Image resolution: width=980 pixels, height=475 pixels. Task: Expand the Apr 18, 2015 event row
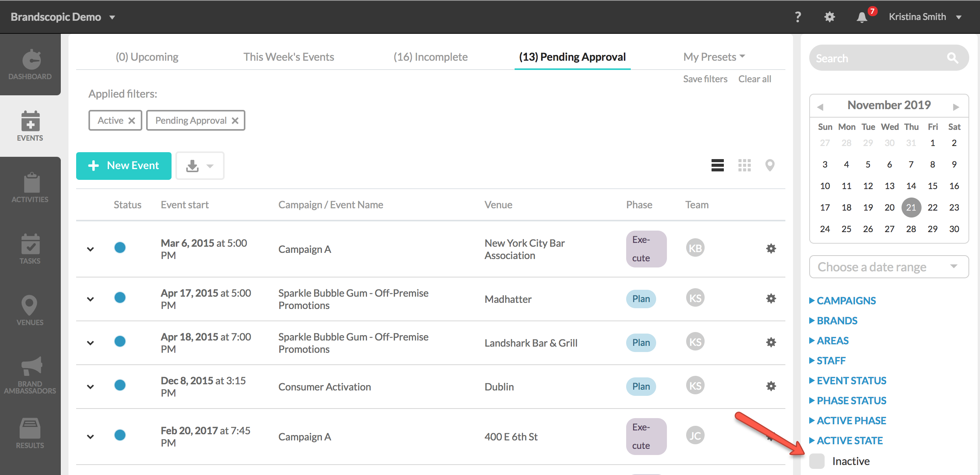(x=90, y=343)
